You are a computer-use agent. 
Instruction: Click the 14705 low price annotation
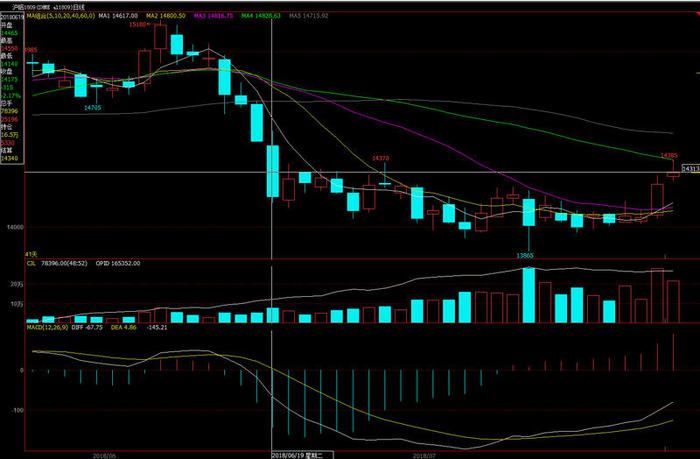(93, 108)
